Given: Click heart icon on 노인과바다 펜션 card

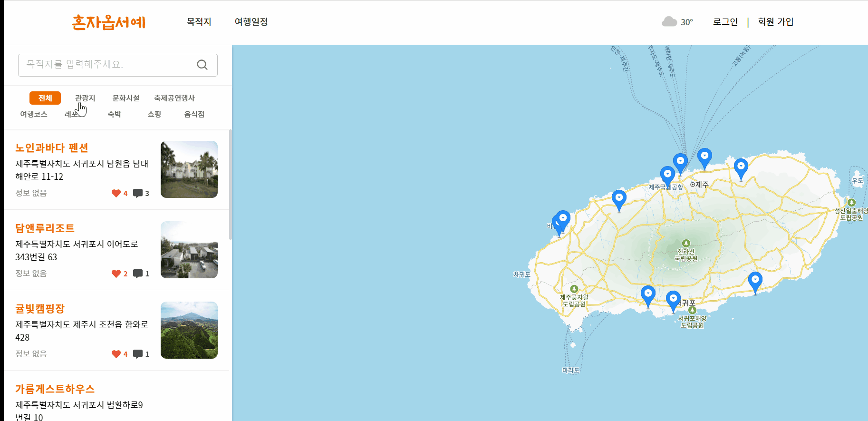Looking at the screenshot, I should (x=116, y=193).
